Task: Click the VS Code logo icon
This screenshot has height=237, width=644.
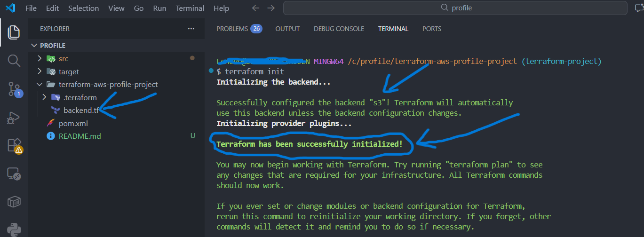Action: pyautogui.click(x=10, y=8)
